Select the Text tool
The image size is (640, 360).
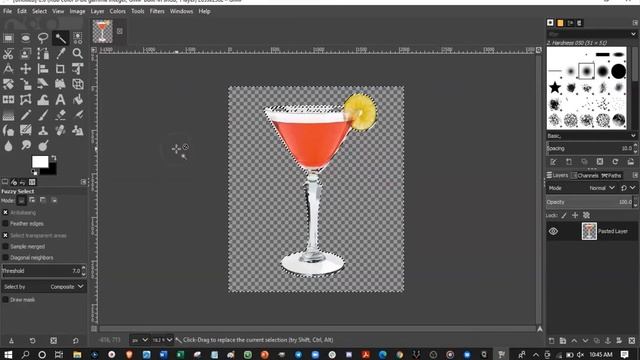(x=60, y=100)
